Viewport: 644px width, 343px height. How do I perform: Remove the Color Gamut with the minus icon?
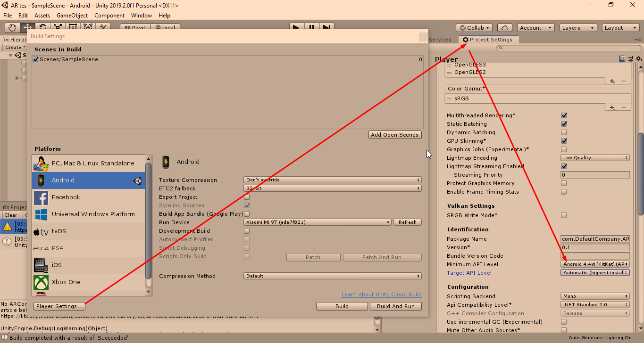pyautogui.click(x=624, y=107)
